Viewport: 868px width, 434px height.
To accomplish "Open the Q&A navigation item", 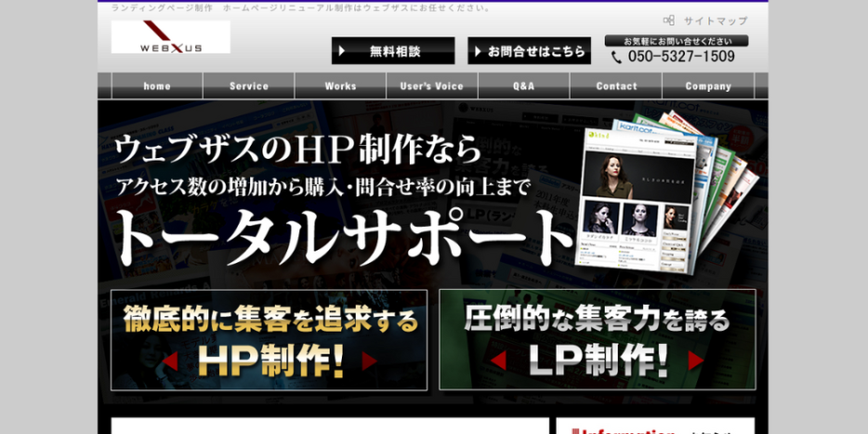I will tap(523, 86).
